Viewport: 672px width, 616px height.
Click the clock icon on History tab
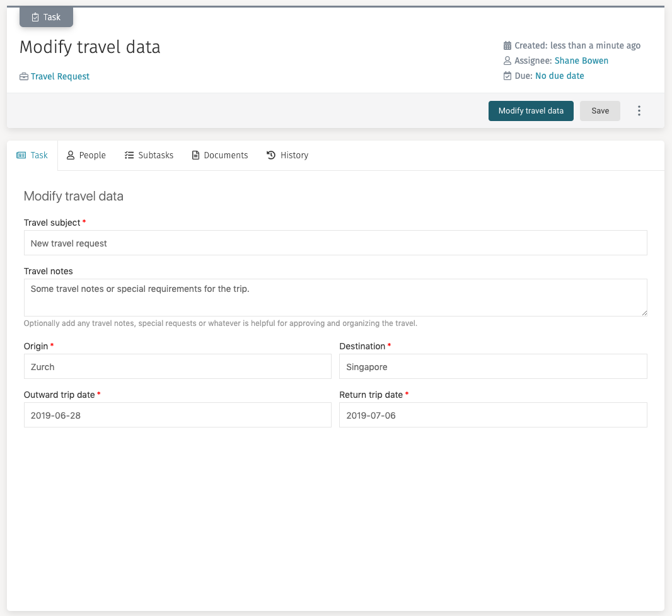(x=270, y=154)
